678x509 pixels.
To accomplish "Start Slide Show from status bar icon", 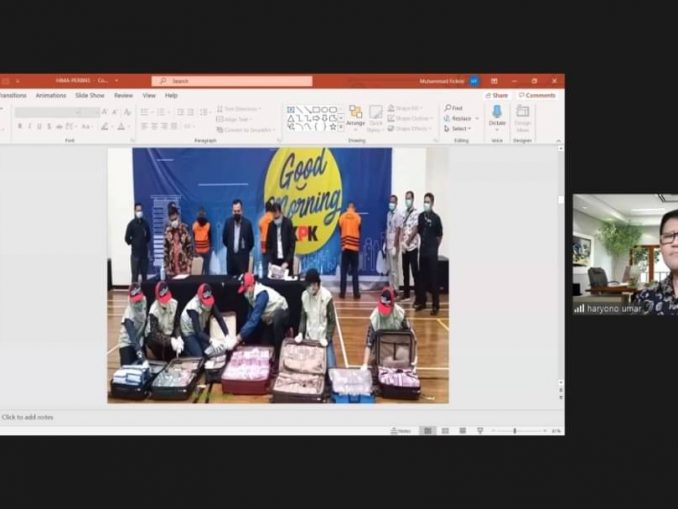I will point(480,431).
